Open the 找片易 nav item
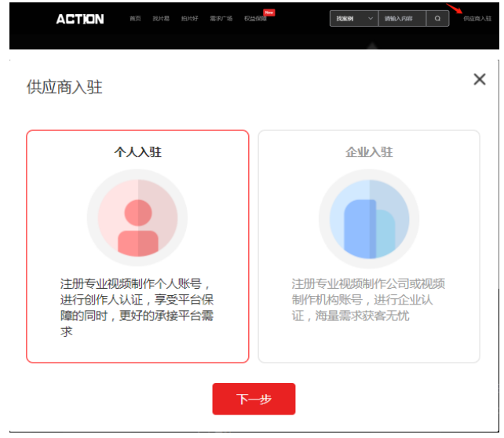This screenshot has width=504, height=438. [x=161, y=19]
